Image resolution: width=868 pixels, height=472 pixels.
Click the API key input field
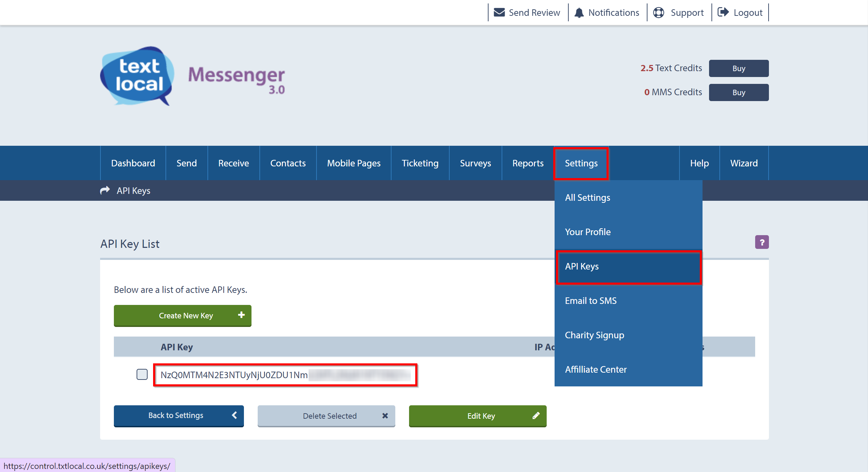coord(286,374)
